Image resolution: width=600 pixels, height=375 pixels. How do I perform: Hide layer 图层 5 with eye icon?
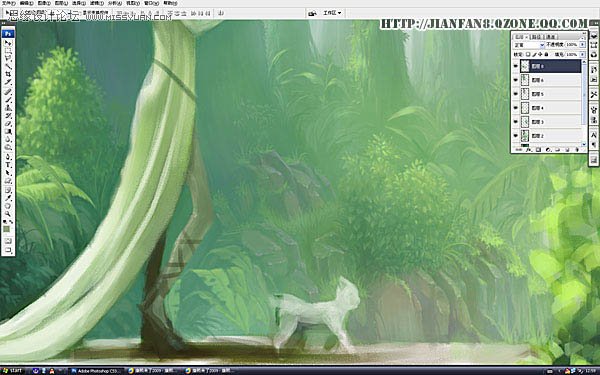click(515, 94)
